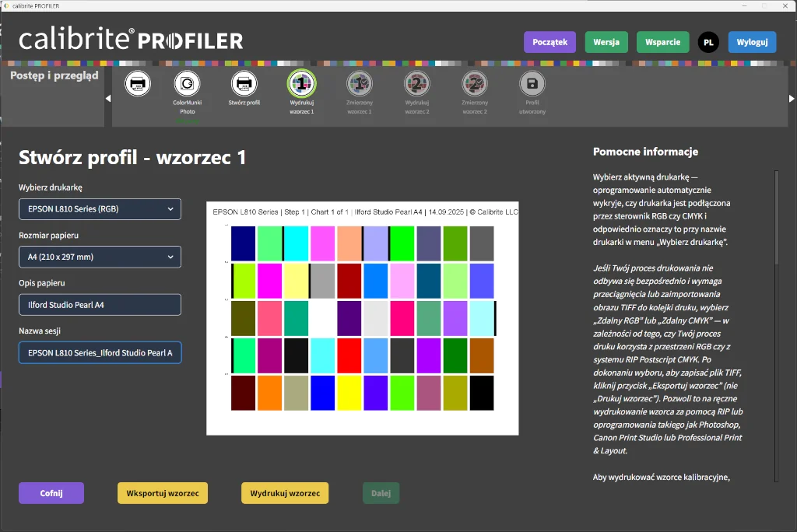Click Wksportuj wzorzec export button
The width and height of the screenshot is (797, 532).
[163, 493]
